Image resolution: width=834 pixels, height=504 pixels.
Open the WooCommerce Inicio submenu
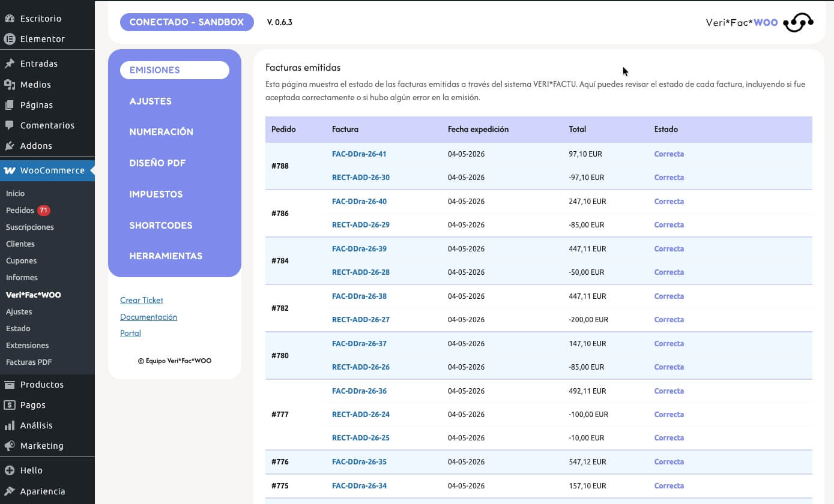click(15, 194)
